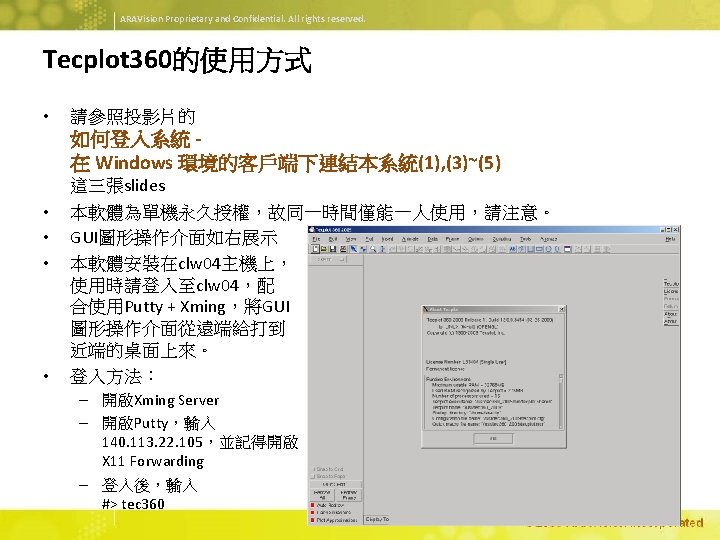
Task: Click the License Number text line
Action: tap(466, 362)
